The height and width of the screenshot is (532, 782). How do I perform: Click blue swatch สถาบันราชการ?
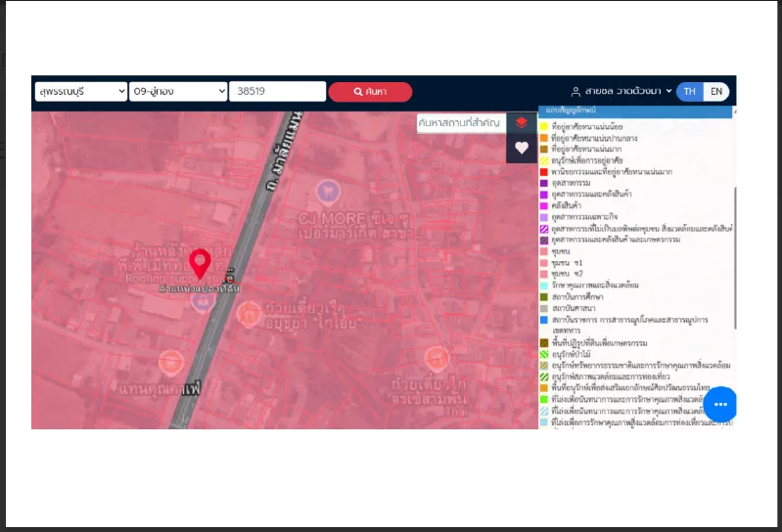point(544,320)
